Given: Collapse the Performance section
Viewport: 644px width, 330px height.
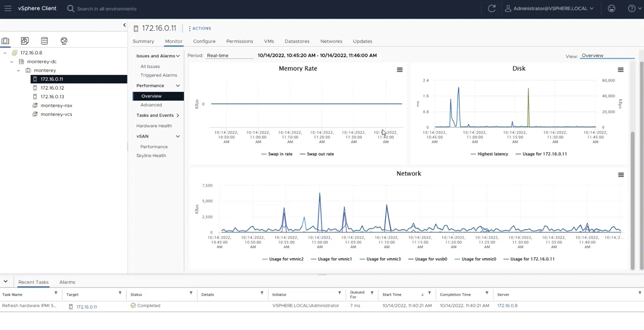Looking at the screenshot, I should point(178,86).
